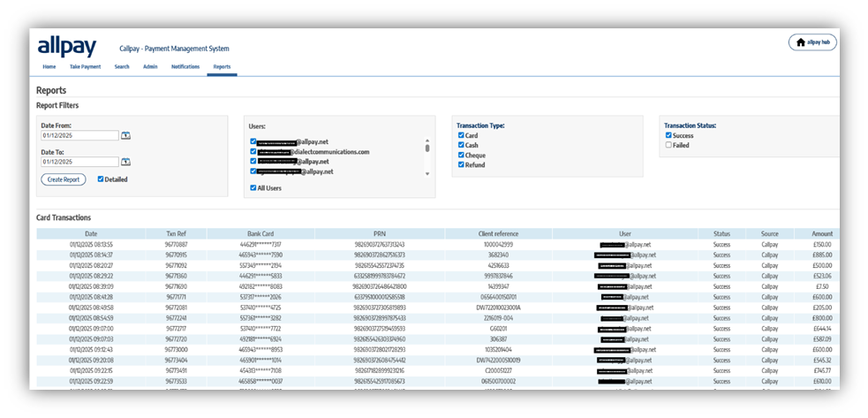Click the Date To input field
Viewport: 868px width, 418px height.
pos(79,162)
